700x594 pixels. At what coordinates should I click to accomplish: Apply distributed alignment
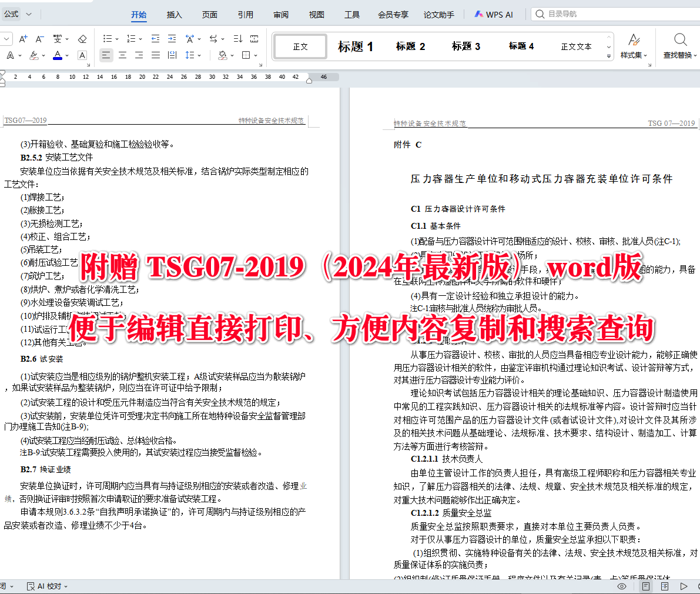pos(172,55)
